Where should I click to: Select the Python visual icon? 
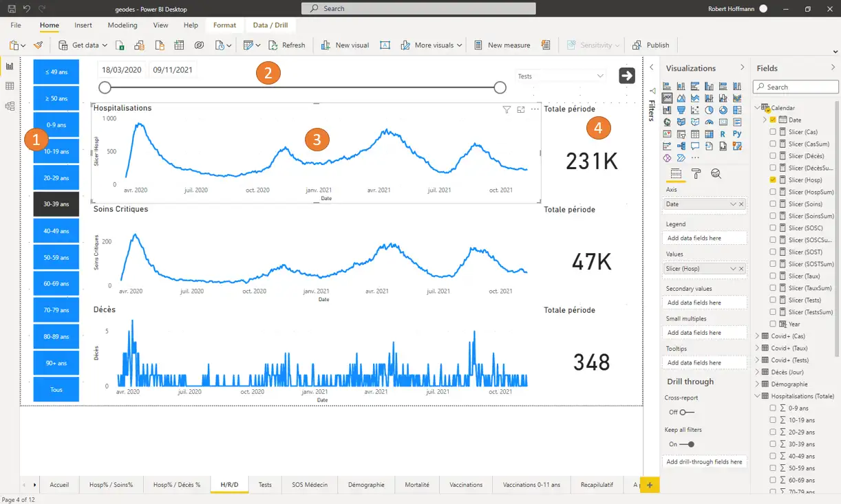(737, 133)
